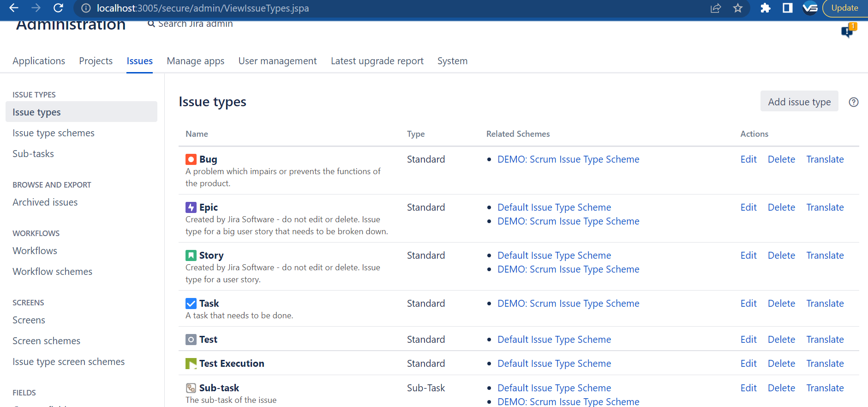Edit the Epic issue type

pos(748,207)
